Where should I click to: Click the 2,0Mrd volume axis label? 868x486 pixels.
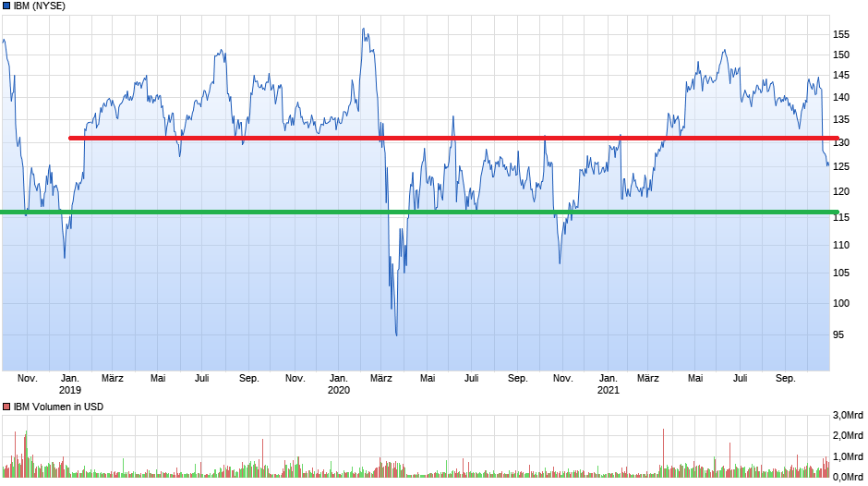pos(849,435)
